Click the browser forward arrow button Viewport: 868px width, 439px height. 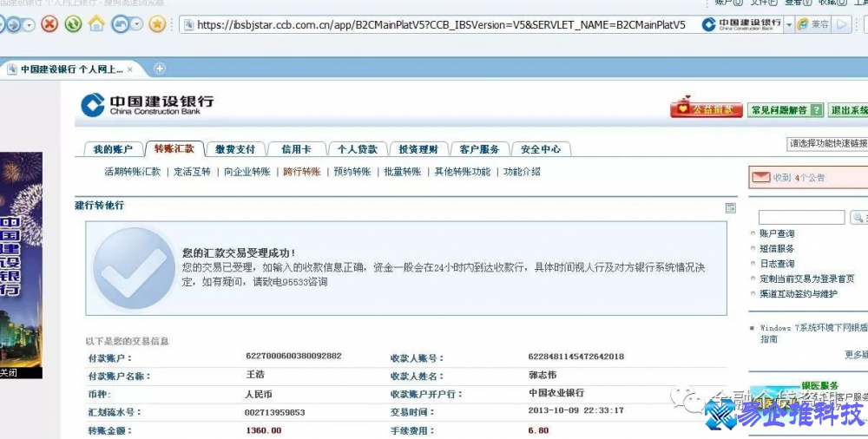[13, 24]
